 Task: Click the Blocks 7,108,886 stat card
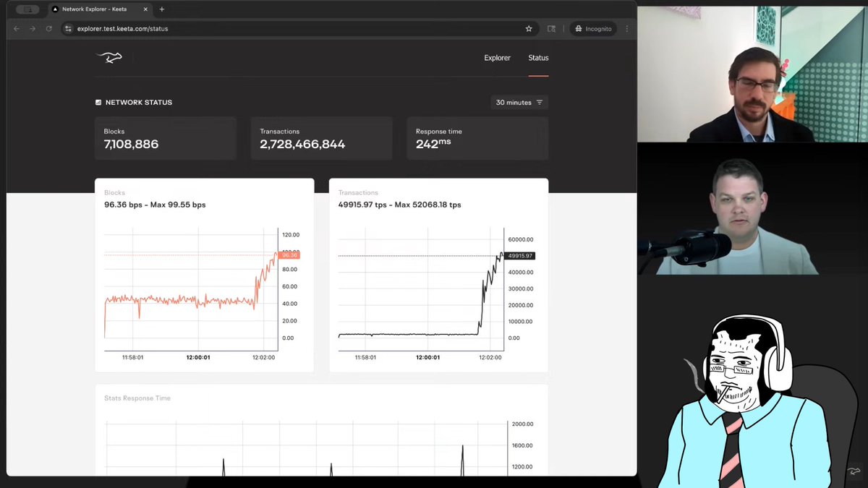pos(166,138)
